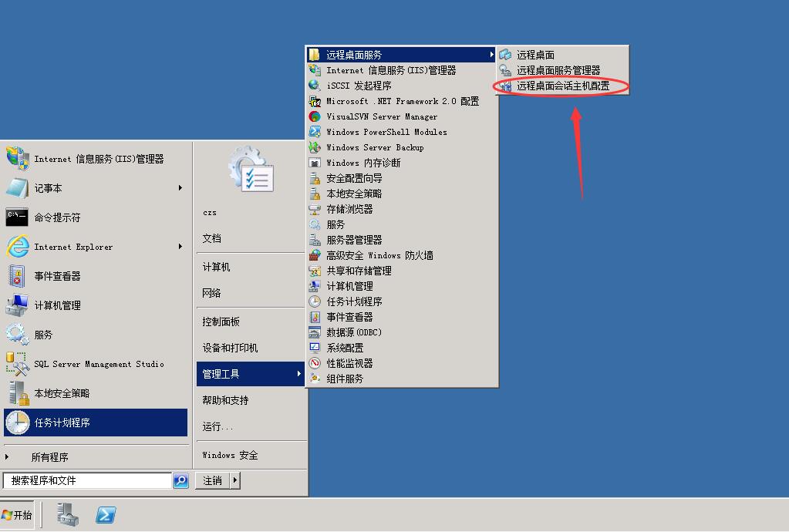The height and width of the screenshot is (532, 789).
Task: Click iSCSI 发起程序 icon in Administrative Tools
Action: point(315,86)
